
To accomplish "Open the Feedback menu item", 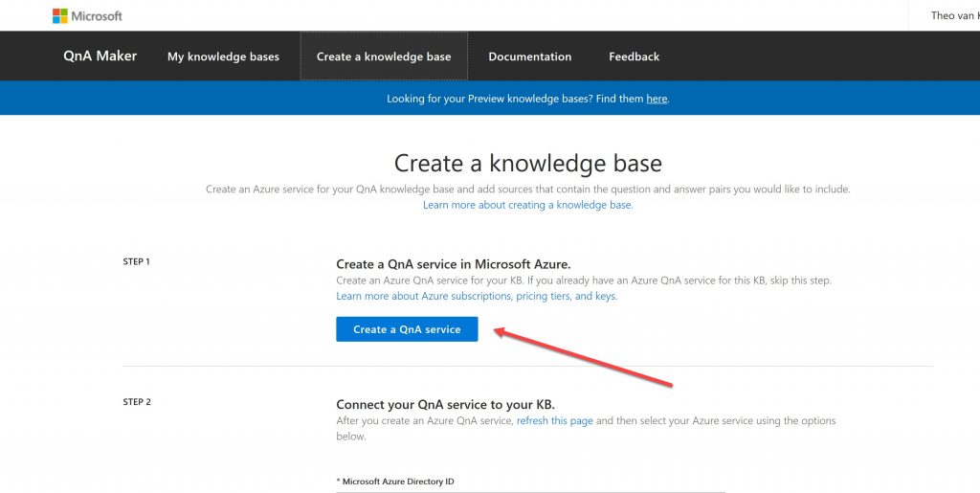I will tap(634, 56).
